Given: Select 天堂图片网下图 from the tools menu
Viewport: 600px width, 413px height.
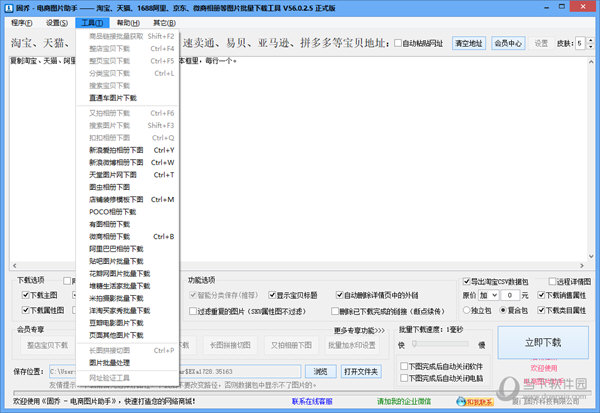Looking at the screenshot, I should (127, 175).
